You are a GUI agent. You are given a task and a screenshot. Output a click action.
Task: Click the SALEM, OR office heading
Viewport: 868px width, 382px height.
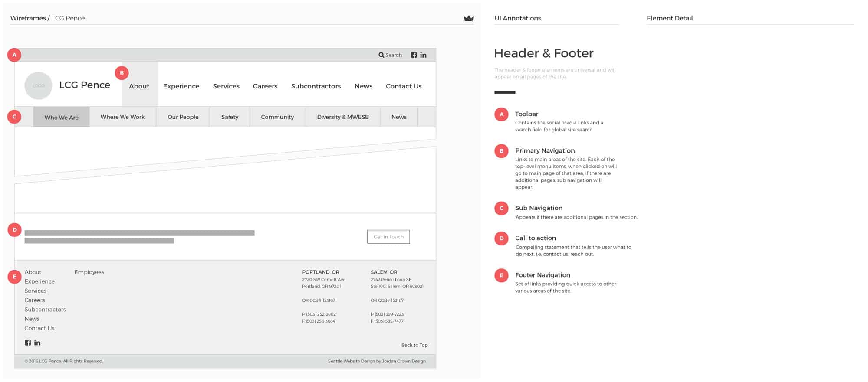point(384,272)
